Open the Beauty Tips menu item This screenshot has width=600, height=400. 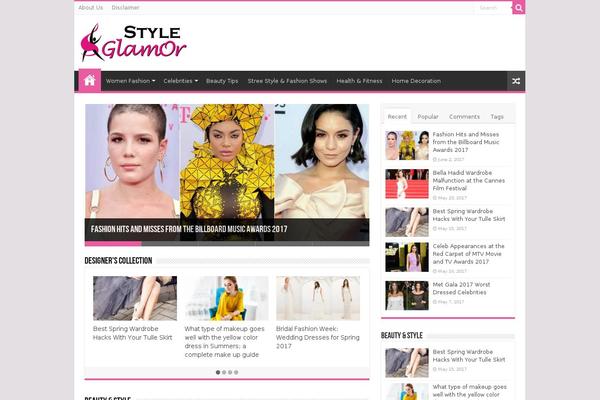[222, 81]
